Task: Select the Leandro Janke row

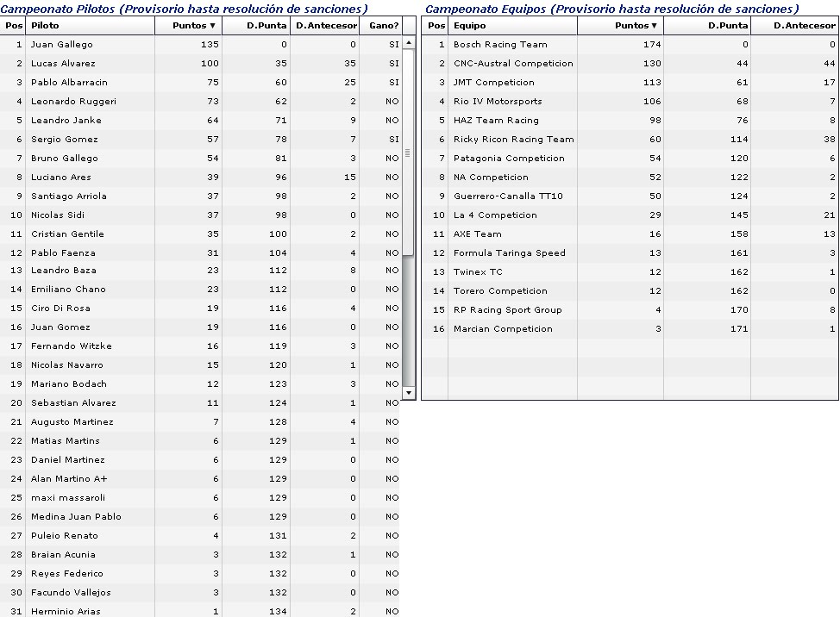Action: [x=200, y=121]
